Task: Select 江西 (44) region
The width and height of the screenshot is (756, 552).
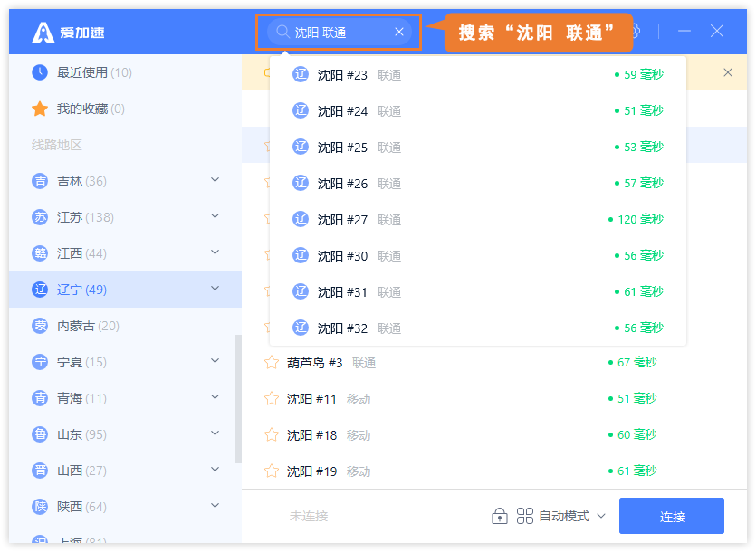Action: 125,253
